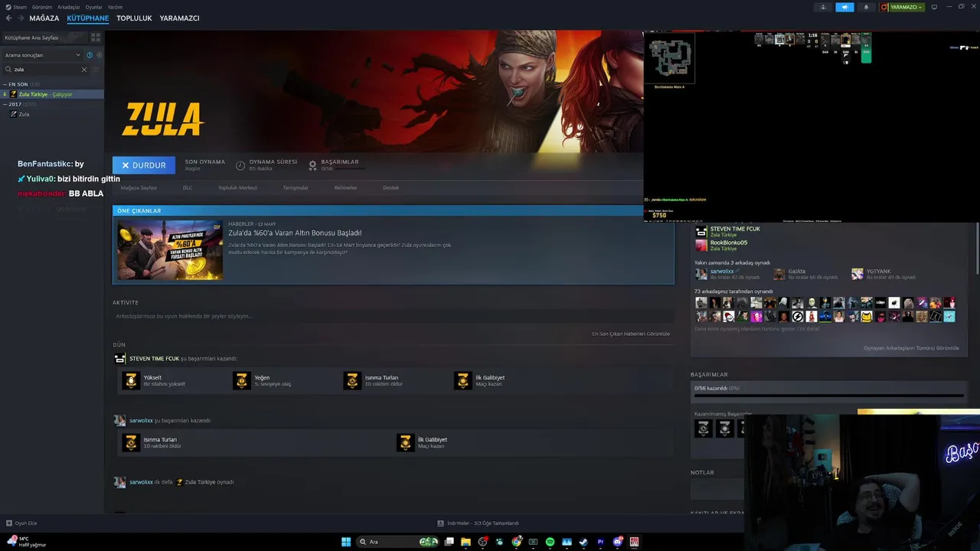Viewport: 980px width, 551px height.
Task: Open the Steam menu
Action: click(x=20, y=7)
